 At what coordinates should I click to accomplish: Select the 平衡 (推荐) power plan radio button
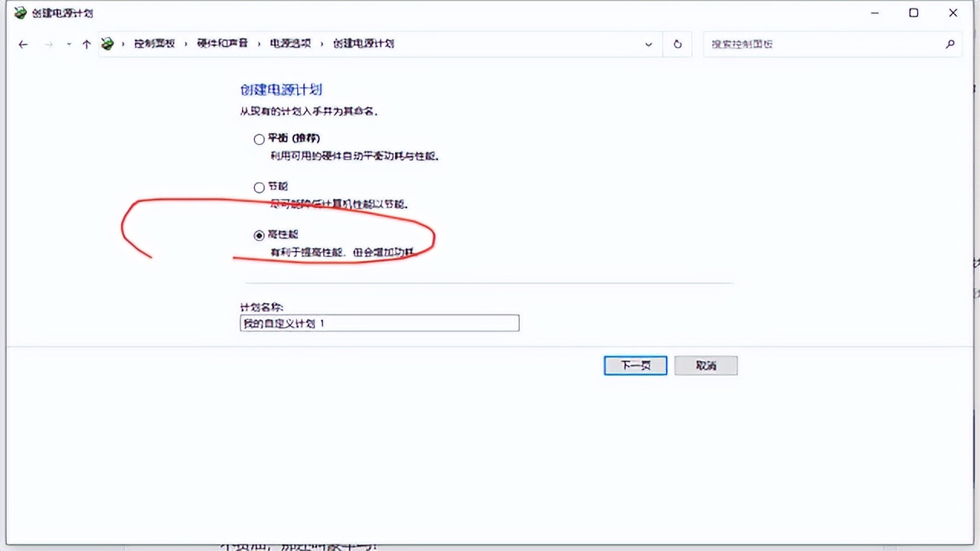[259, 139]
